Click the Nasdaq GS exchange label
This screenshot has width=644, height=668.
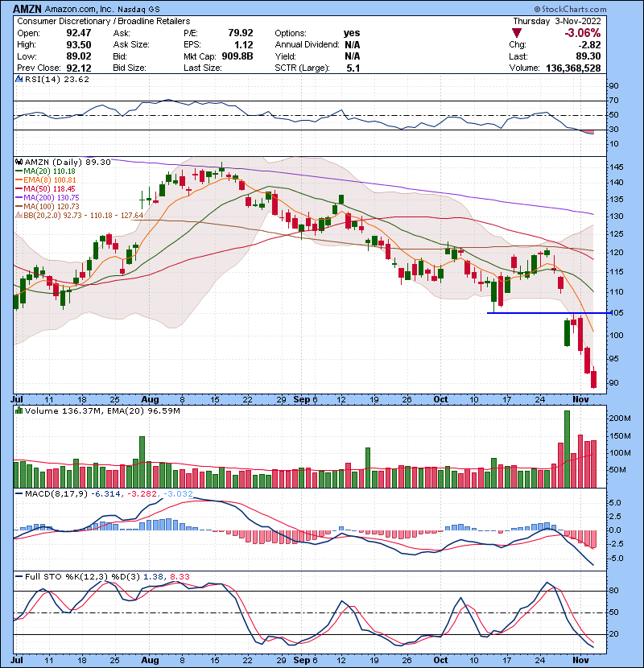(138, 9)
